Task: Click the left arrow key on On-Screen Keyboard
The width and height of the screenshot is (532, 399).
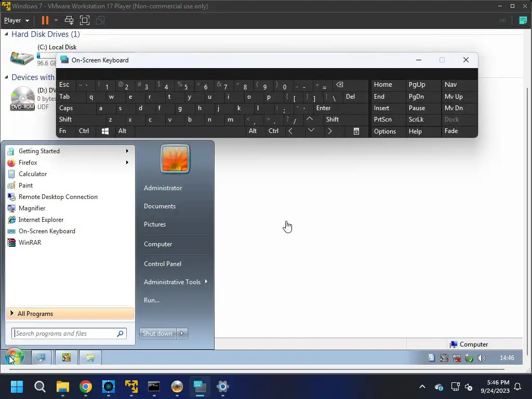Action: [x=290, y=131]
